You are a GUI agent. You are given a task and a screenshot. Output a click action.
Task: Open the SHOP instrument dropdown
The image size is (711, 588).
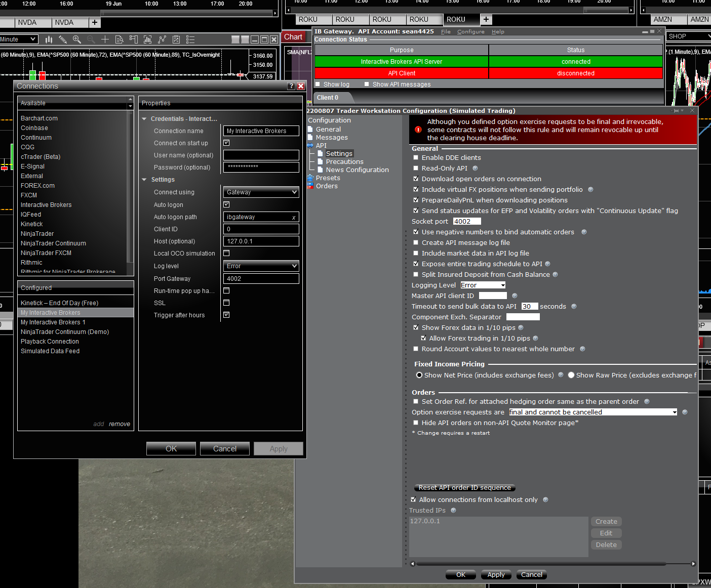(689, 36)
